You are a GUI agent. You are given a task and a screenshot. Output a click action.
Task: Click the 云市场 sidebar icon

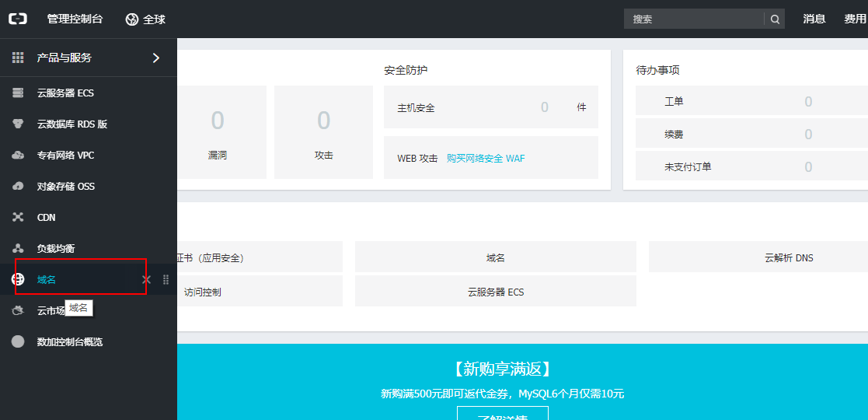tap(18, 311)
